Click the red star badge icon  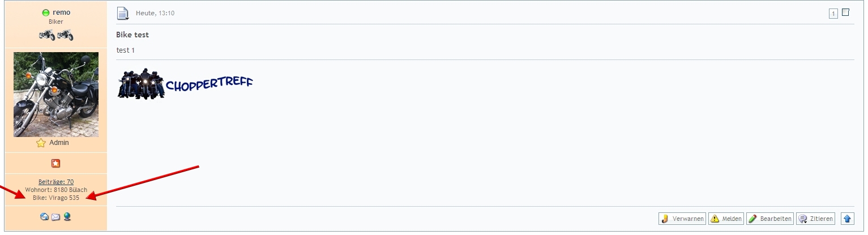55,164
